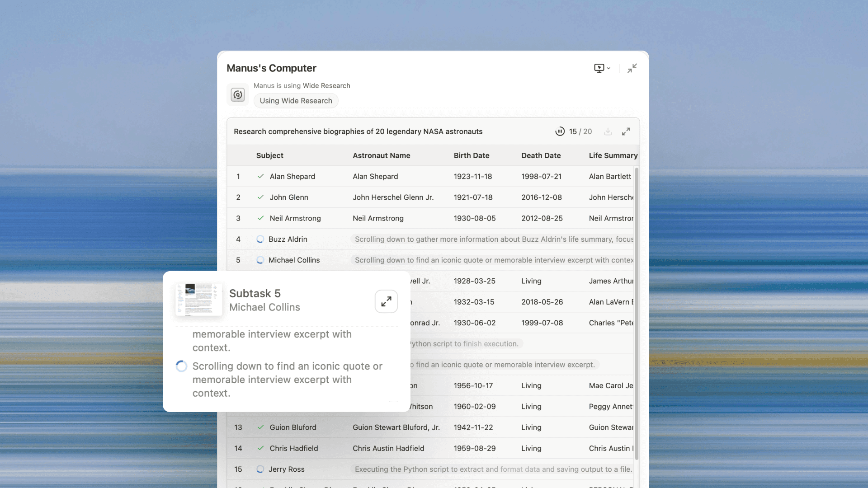The image size is (868, 488).
Task: Check the 15/20 progress indicator
Action: [580, 131]
